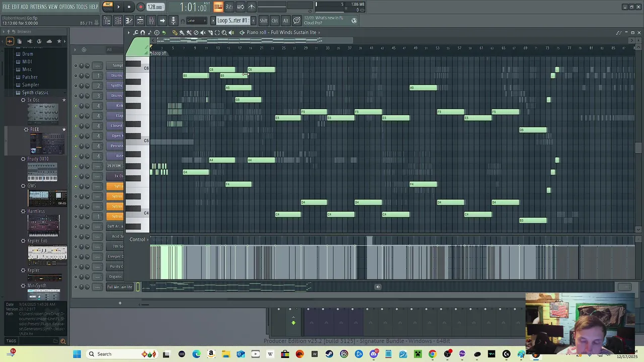644x362 pixels.
Task: Click the Stop transport button
Action: click(129, 7)
